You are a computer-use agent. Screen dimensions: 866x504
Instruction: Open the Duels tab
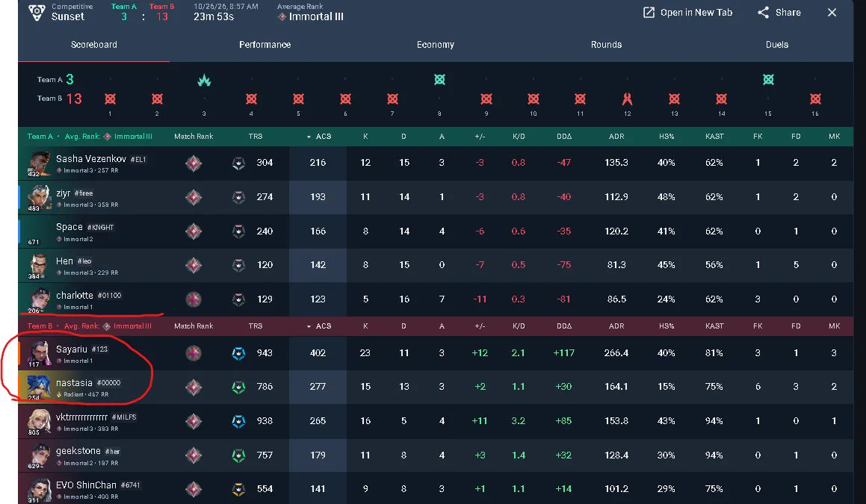(x=776, y=45)
